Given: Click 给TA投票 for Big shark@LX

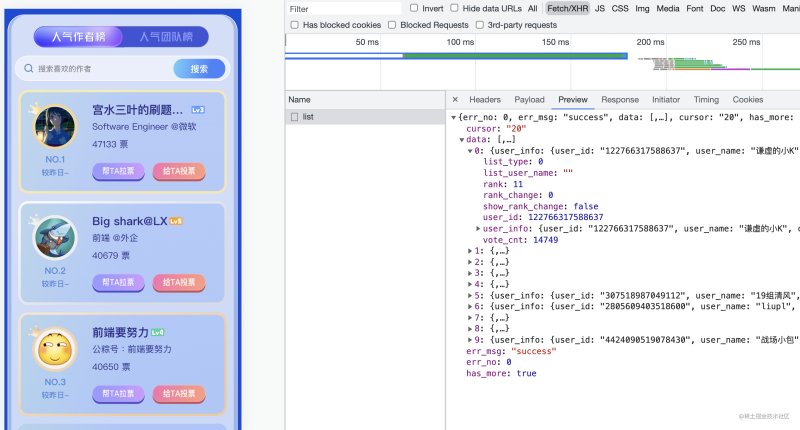Looking at the screenshot, I should click(x=179, y=283).
